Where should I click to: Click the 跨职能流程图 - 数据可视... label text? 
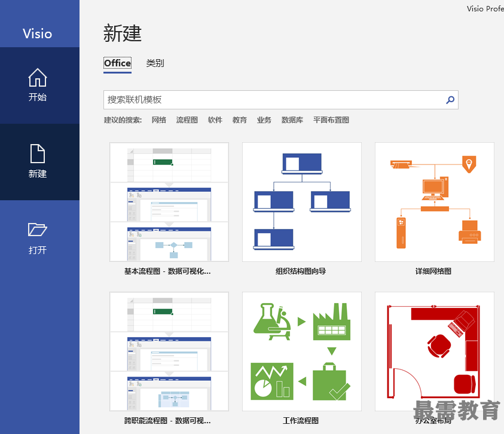(x=167, y=420)
